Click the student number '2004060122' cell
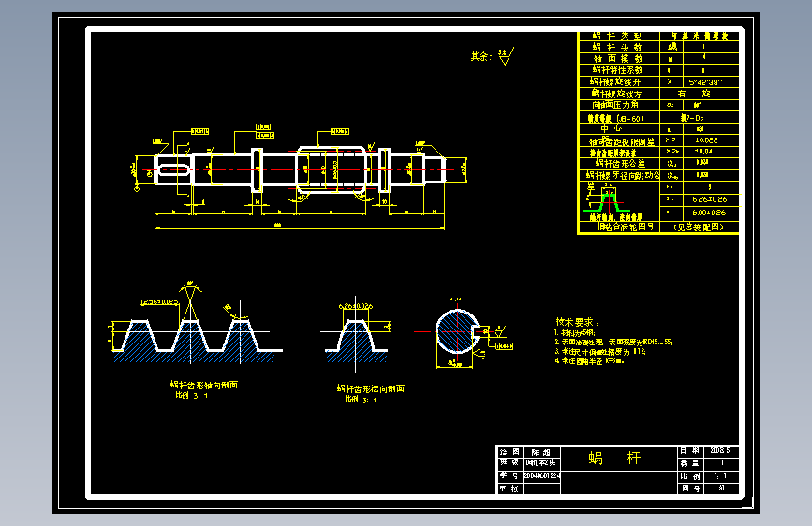Image resolution: width=812 pixels, height=526 pixels. click(541, 475)
